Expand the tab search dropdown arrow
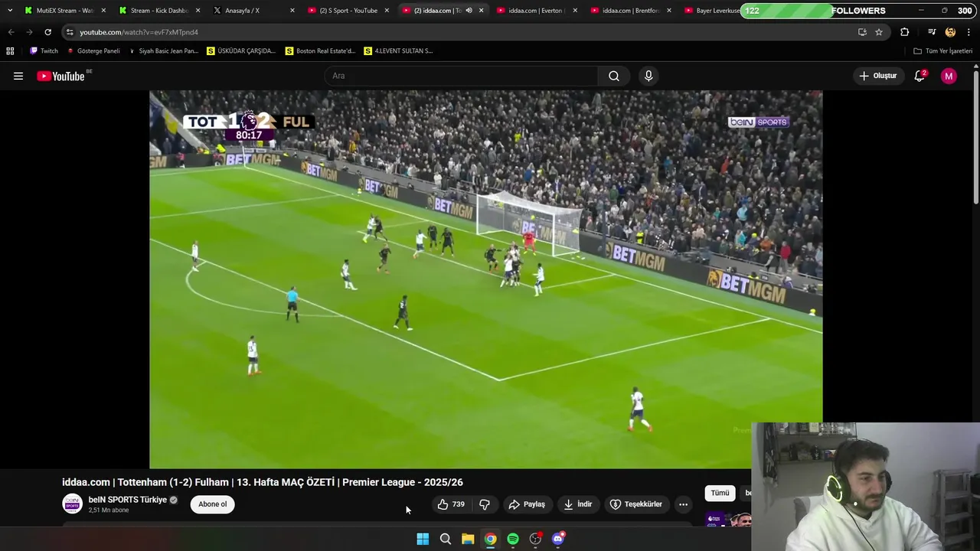The width and height of the screenshot is (980, 551). [10, 11]
